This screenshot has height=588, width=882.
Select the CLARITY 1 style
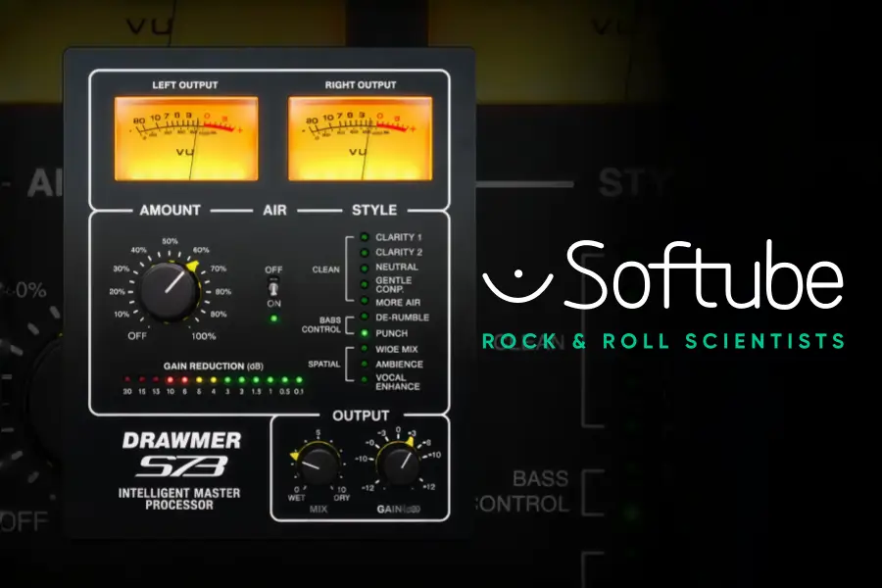[364, 236]
